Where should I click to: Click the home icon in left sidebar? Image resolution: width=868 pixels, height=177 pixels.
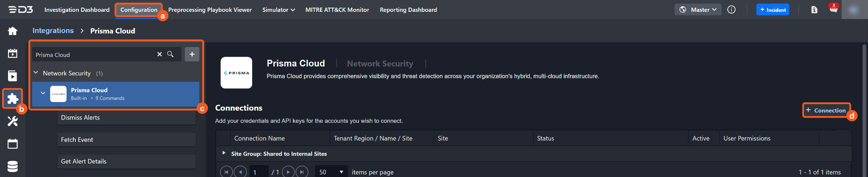tap(13, 31)
